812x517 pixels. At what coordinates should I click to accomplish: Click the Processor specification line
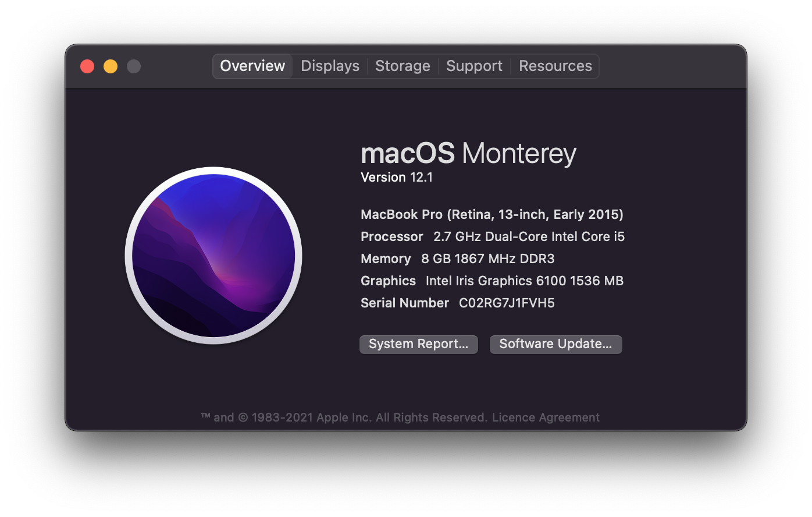(x=492, y=236)
